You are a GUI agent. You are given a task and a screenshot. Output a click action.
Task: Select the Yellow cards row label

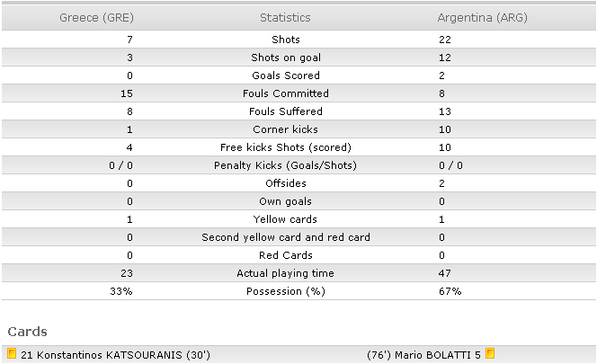[x=285, y=219]
